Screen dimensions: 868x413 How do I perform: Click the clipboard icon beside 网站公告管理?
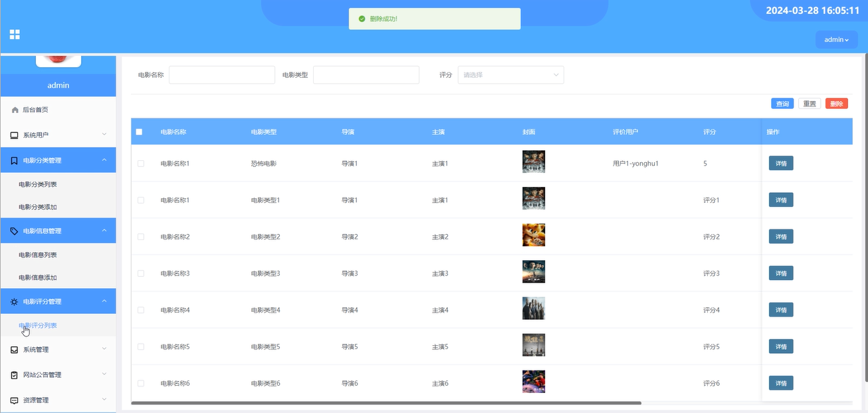pyautogui.click(x=15, y=375)
